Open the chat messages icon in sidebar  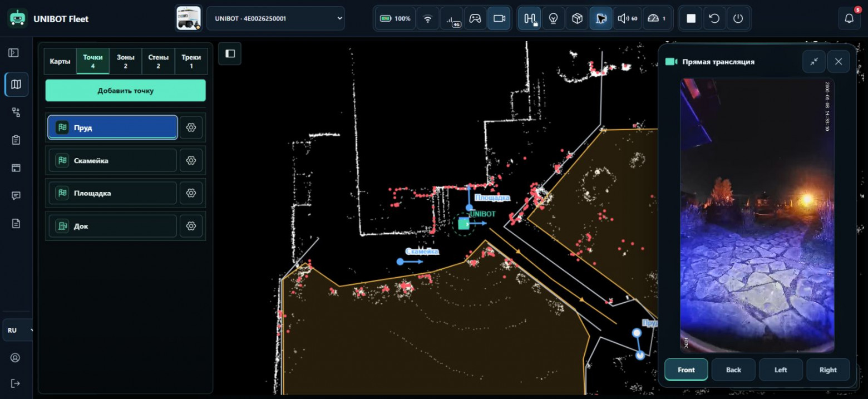pos(16,195)
